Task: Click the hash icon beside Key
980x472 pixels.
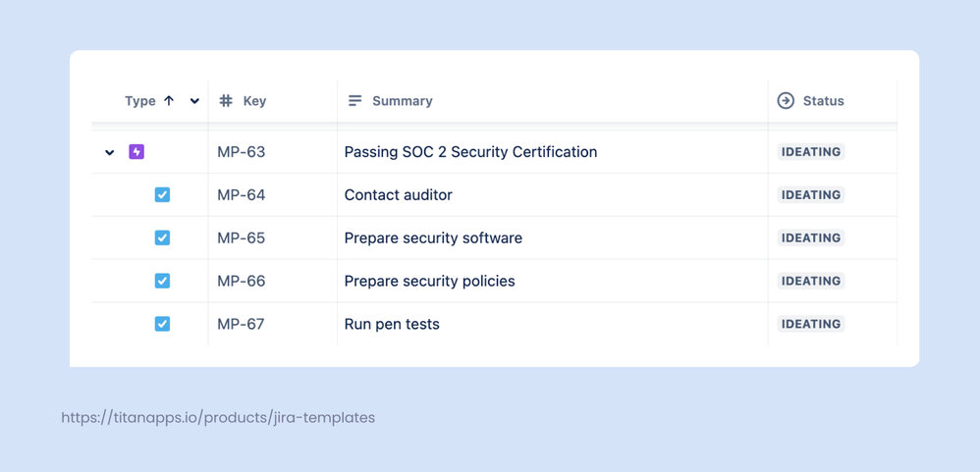Action: coord(226,100)
